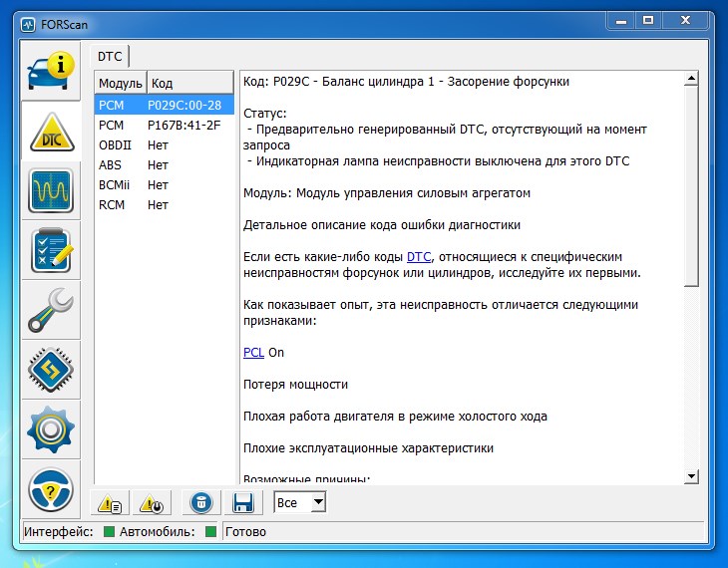Image resolution: width=728 pixels, height=568 pixels.
Task: Close the FORScan window
Action: (x=685, y=21)
